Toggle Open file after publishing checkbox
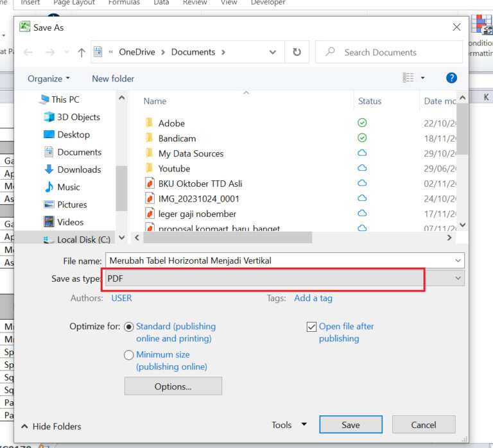Image resolution: width=493 pixels, height=448 pixels. click(x=311, y=327)
